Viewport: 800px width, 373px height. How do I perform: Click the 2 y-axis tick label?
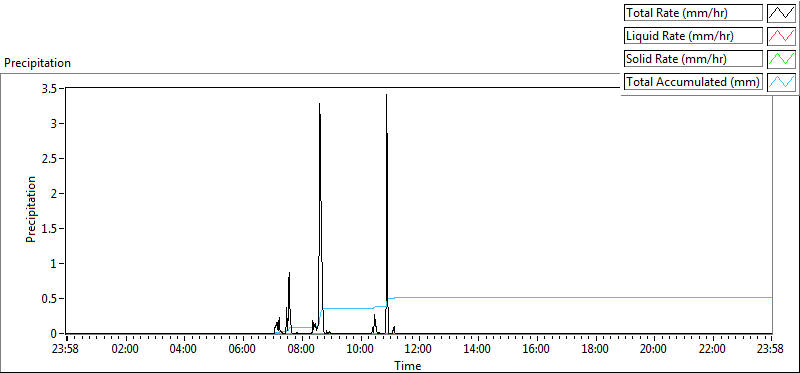[x=55, y=193]
